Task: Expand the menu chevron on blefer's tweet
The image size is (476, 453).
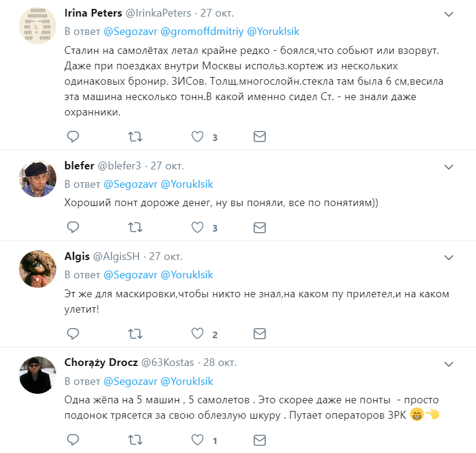Action: (449, 166)
